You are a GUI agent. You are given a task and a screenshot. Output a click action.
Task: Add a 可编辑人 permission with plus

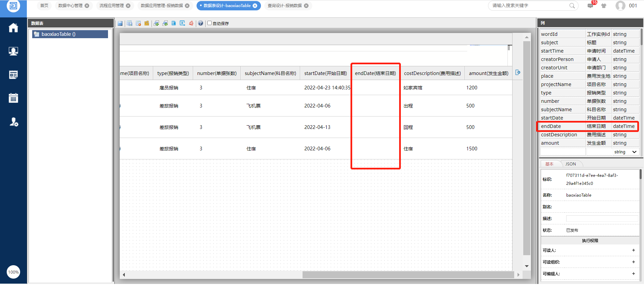634,274
